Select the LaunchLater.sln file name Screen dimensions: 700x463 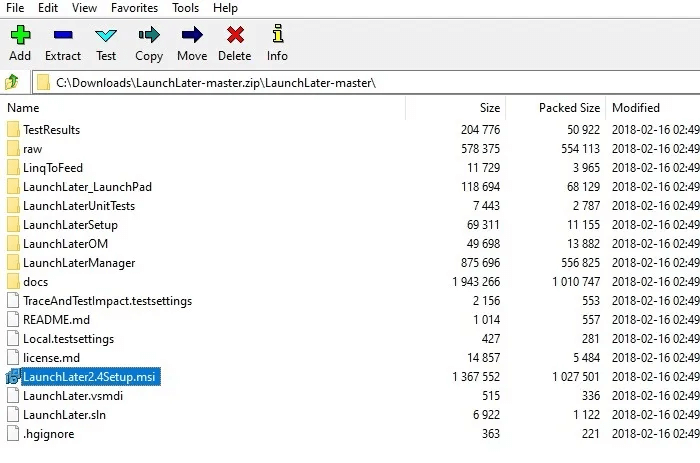click(65, 415)
